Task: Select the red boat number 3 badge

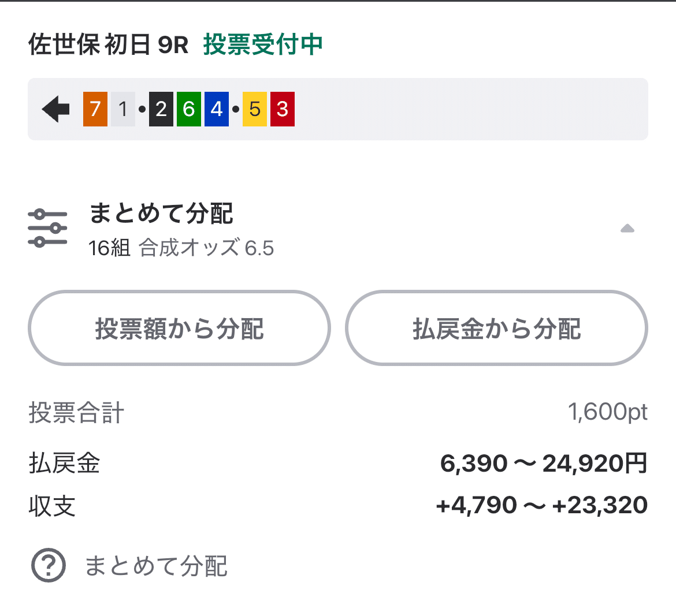Action: click(x=282, y=110)
